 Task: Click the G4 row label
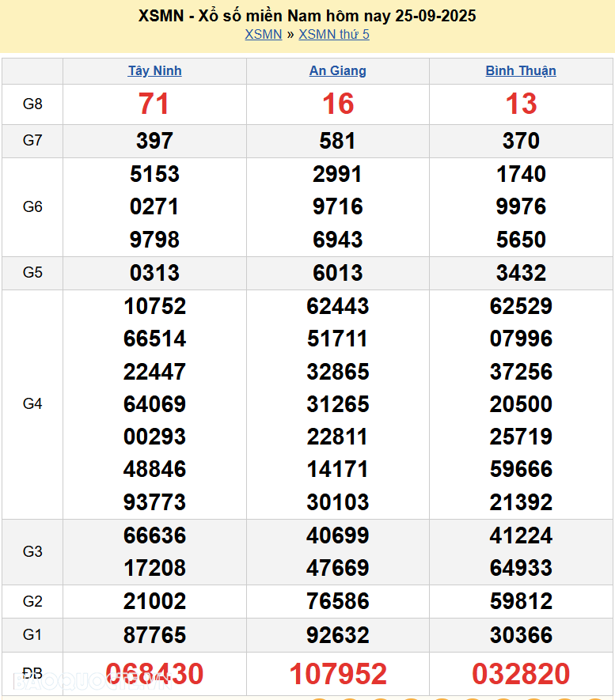32,404
